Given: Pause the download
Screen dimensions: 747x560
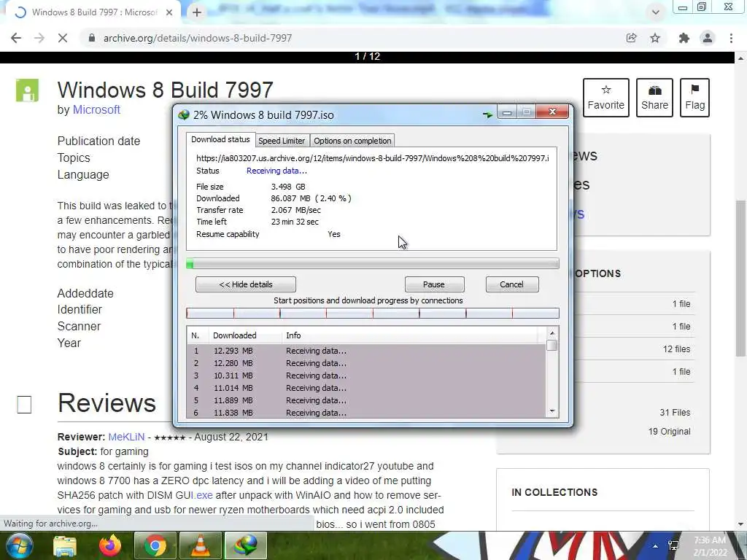Looking at the screenshot, I should click(434, 284).
